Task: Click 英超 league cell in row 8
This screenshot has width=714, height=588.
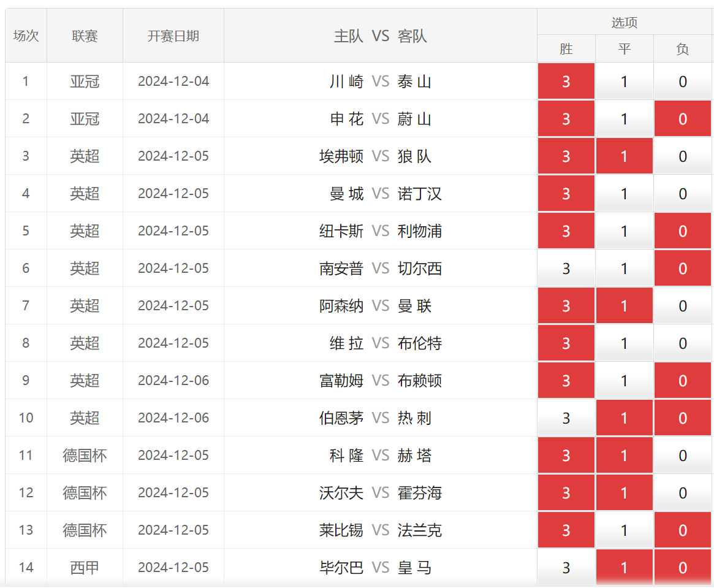Action: (x=85, y=343)
